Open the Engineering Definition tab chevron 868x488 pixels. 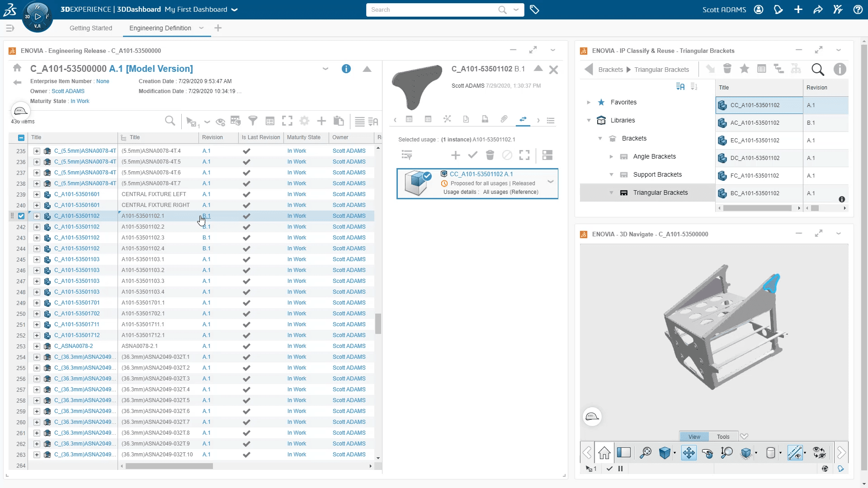point(201,28)
